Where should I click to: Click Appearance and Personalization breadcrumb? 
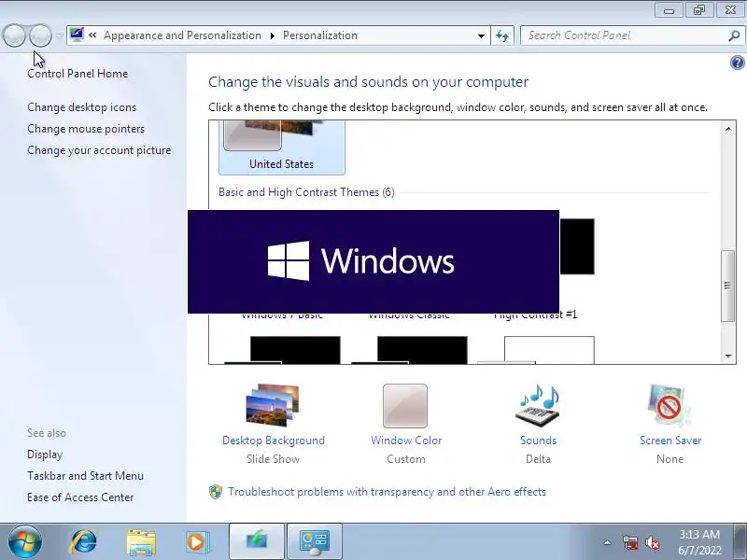point(182,35)
